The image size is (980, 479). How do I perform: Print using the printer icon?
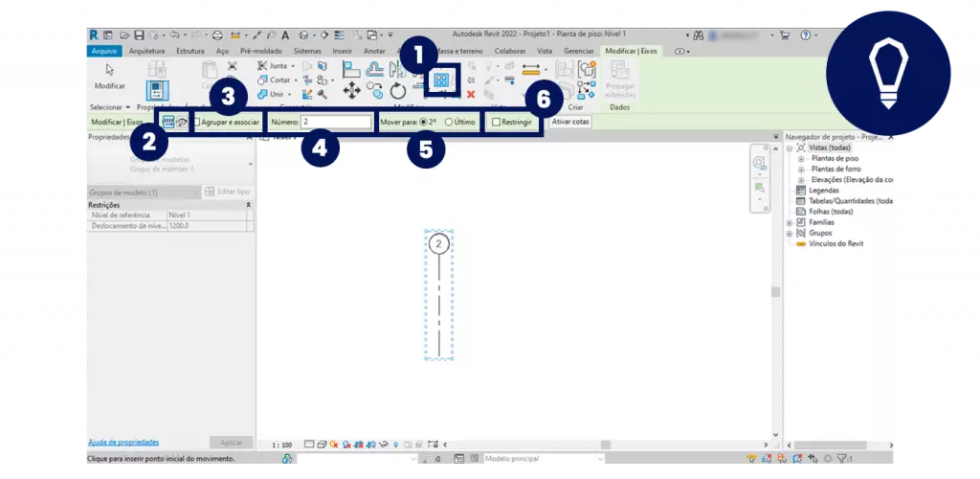point(217,35)
